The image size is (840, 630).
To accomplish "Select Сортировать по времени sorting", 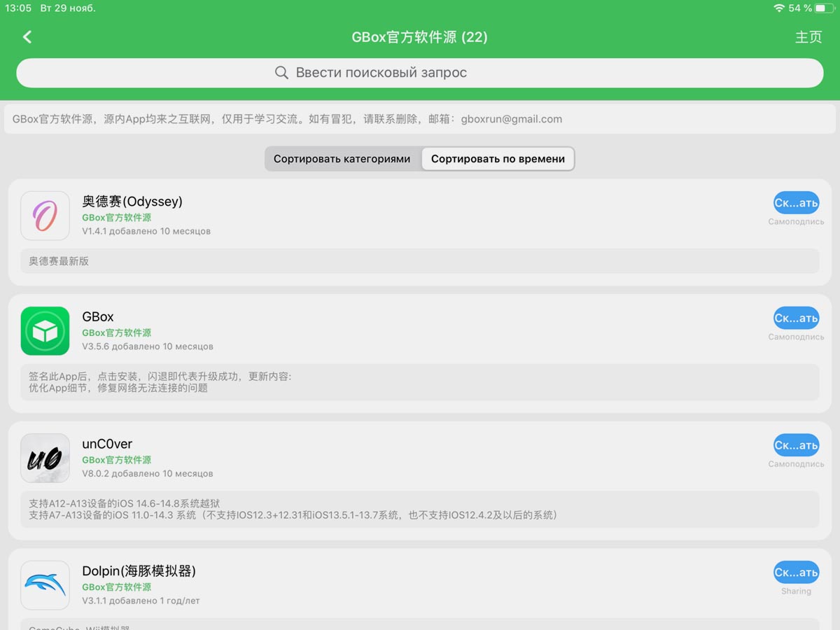I will tap(498, 159).
